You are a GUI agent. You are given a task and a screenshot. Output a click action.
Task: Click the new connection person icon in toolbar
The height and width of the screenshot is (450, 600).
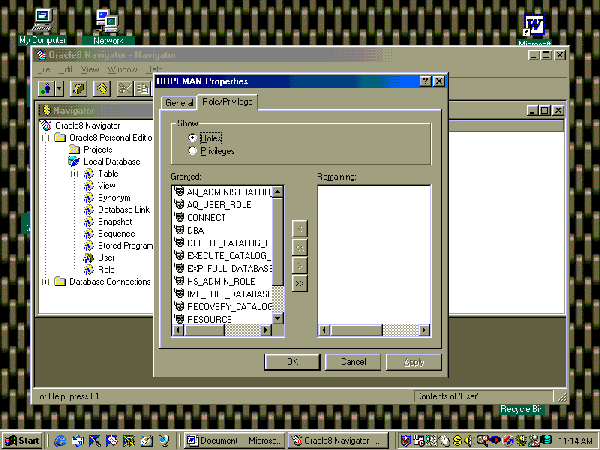[47, 89]
